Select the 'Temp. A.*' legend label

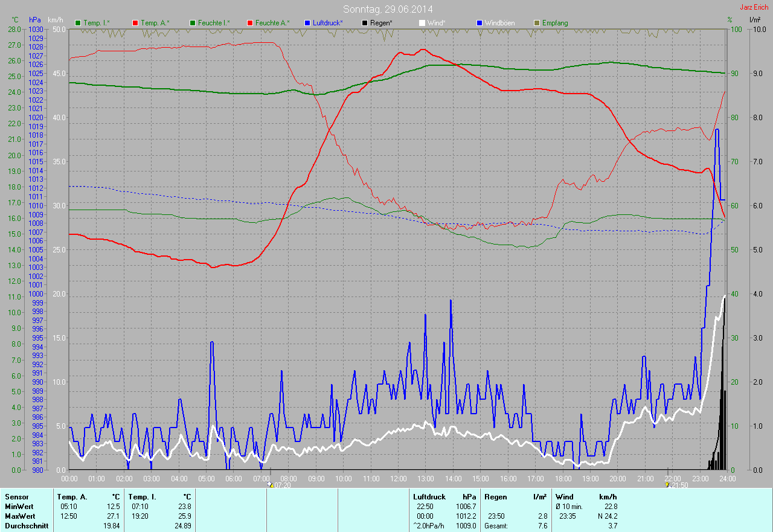point(155,23)
